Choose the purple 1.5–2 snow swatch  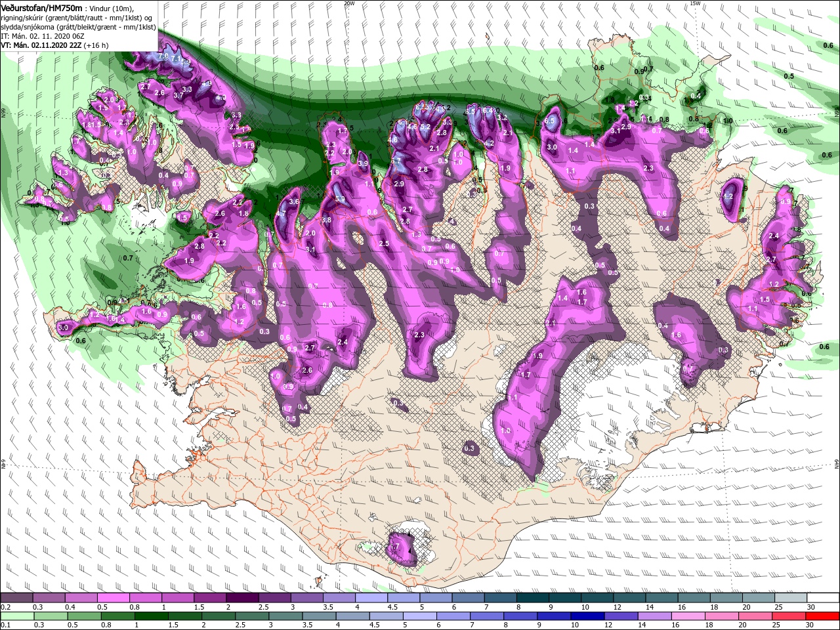[x=210, y=598]
